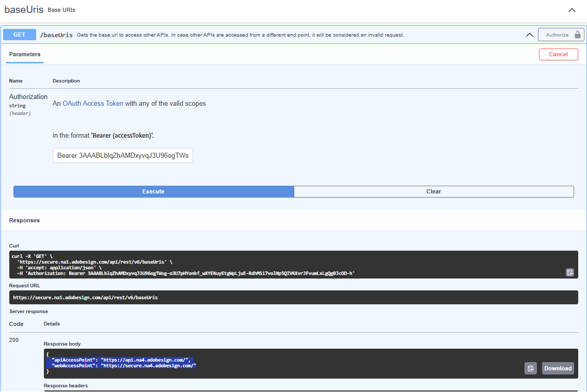
Task: Collapse the baseUris section with top-right chevron
Action: 572,10
